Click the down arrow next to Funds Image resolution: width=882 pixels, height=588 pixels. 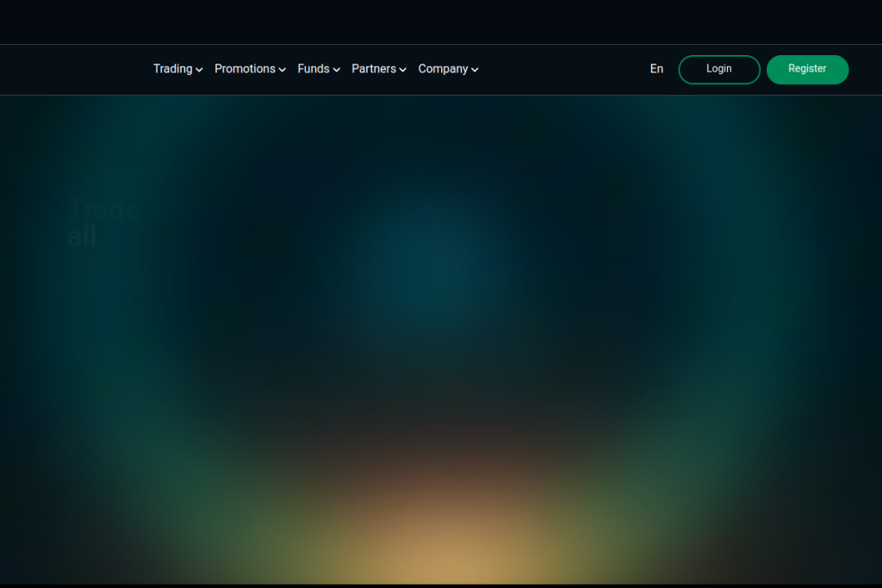tap(336, 70)
